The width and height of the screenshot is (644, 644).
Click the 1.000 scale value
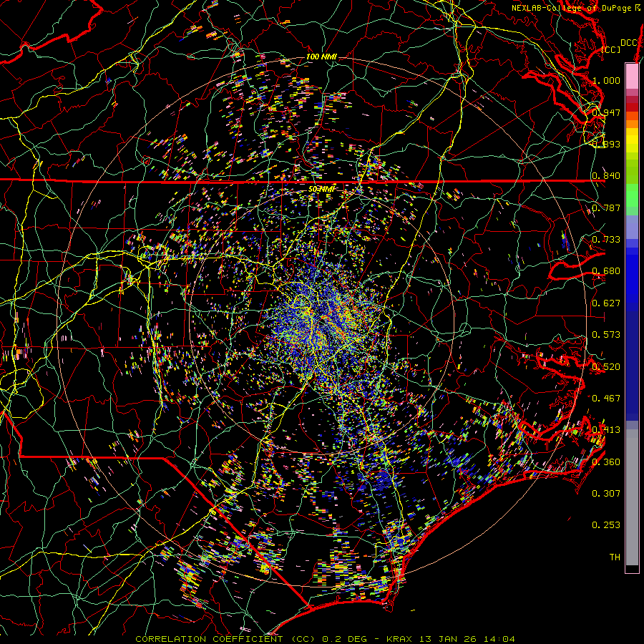click(x=606, y=80)
